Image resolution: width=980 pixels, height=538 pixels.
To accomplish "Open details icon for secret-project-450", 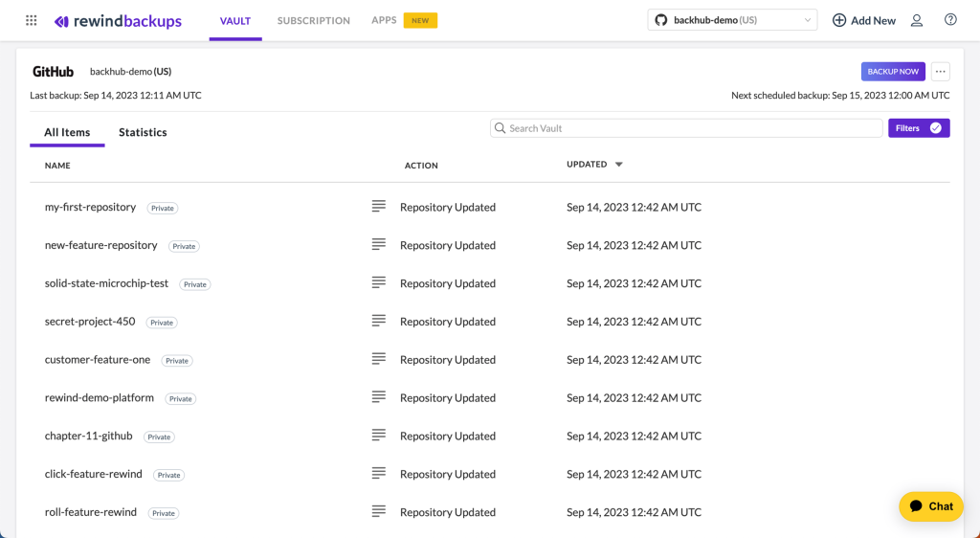I will coord(379,321).
